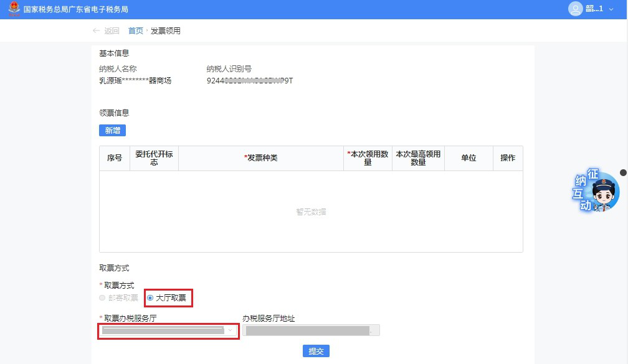The height and width of the screenshot is (364, 628).
Task: Click the taxpayer name 乳源瑶********器商场
Action: 135,81
